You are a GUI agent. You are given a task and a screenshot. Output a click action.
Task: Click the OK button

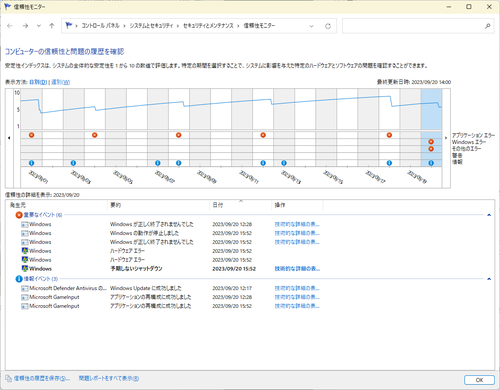pos(479,380)
